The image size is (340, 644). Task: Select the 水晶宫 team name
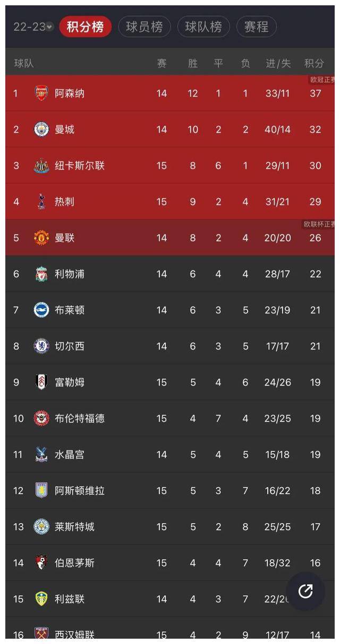point(70,454)
